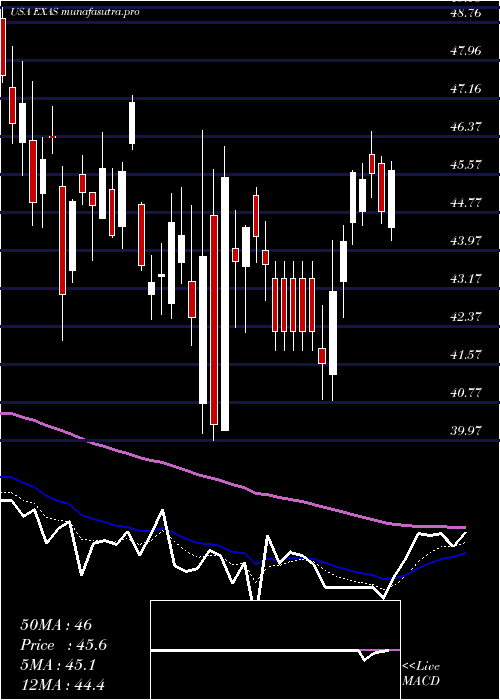The image size is (500, 700).
Task: Click the 44.77 price axis label
Action: 467,203
